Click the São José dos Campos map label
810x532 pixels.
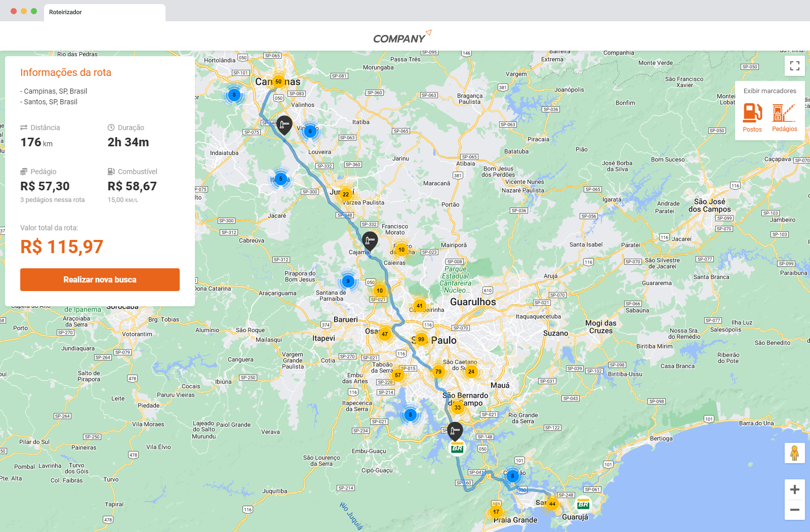pos(710,205)
